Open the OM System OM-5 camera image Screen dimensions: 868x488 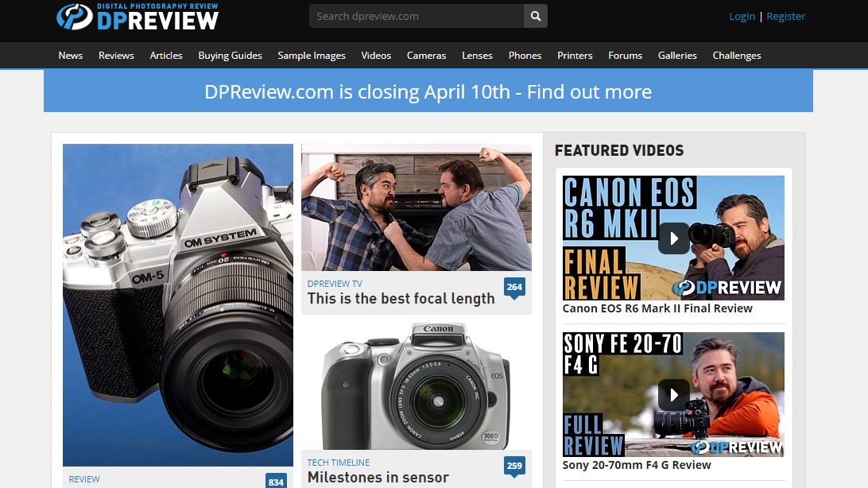pyautogui.click(x=178, y=305)
